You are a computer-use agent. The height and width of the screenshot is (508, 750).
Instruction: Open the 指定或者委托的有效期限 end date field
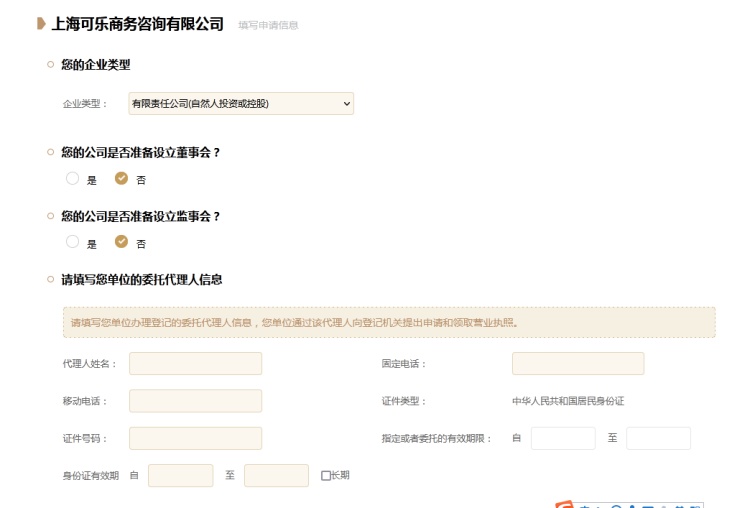659,438
